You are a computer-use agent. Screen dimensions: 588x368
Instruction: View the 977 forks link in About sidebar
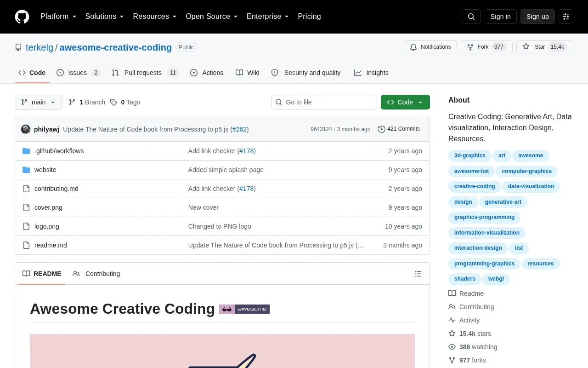[x=467, y=360]
